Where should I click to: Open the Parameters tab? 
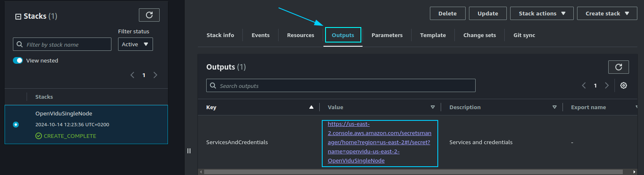[387, 35]
